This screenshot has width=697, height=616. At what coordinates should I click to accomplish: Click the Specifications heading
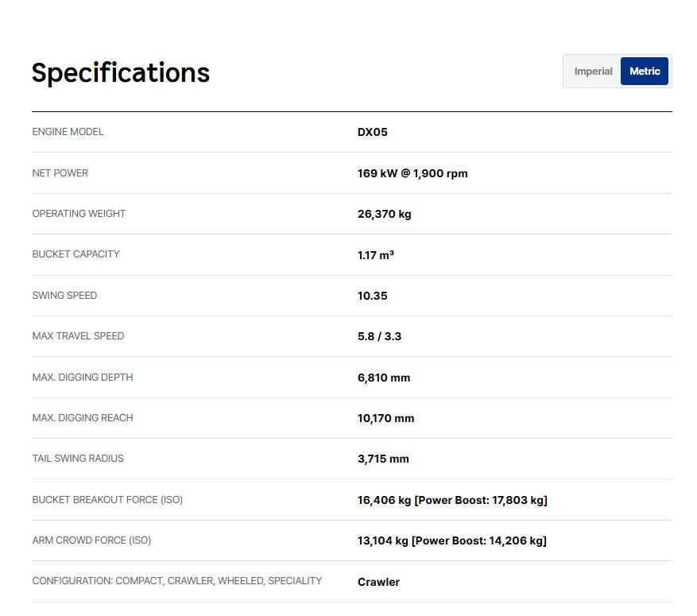(121, 72)
